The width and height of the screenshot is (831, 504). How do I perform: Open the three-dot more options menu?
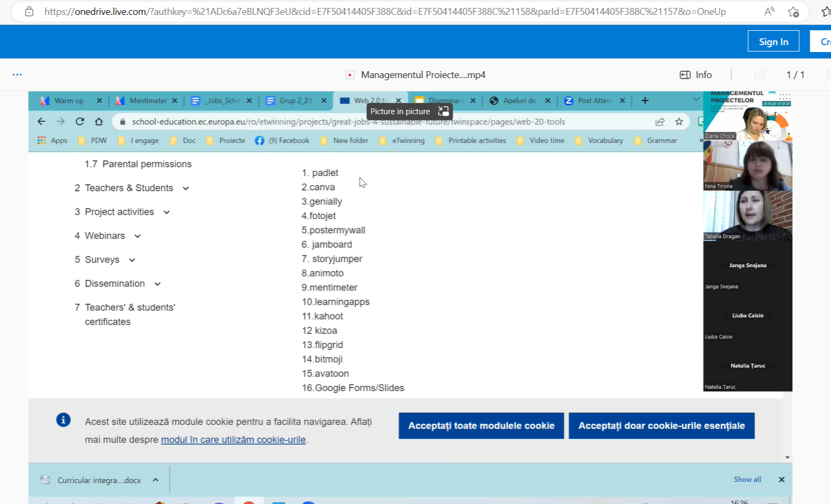pos(17,75)
